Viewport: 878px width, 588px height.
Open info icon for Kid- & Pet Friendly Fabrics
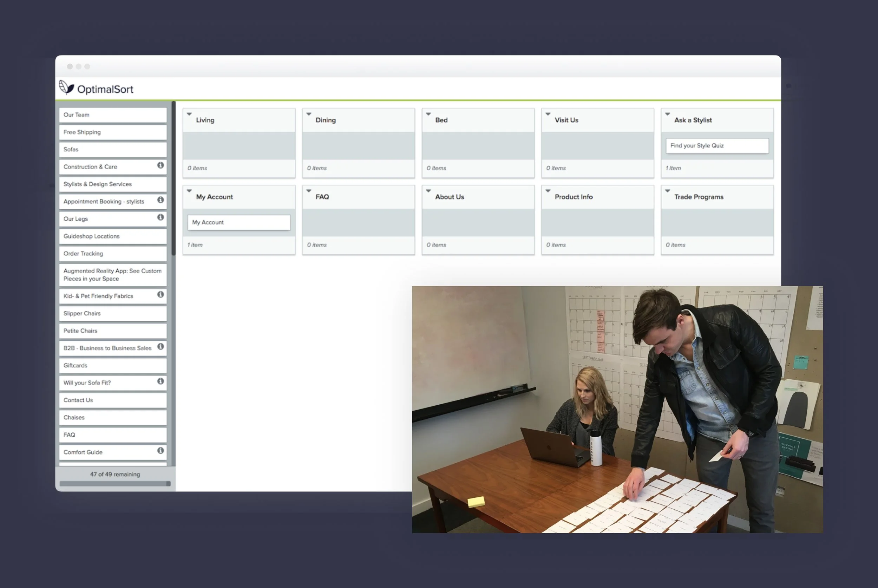160,295
